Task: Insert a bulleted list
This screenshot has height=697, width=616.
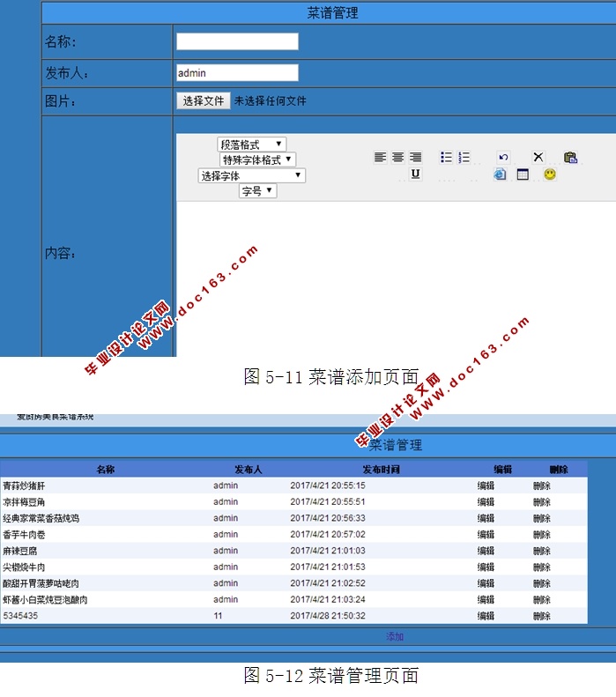Action: pos(446,158)
